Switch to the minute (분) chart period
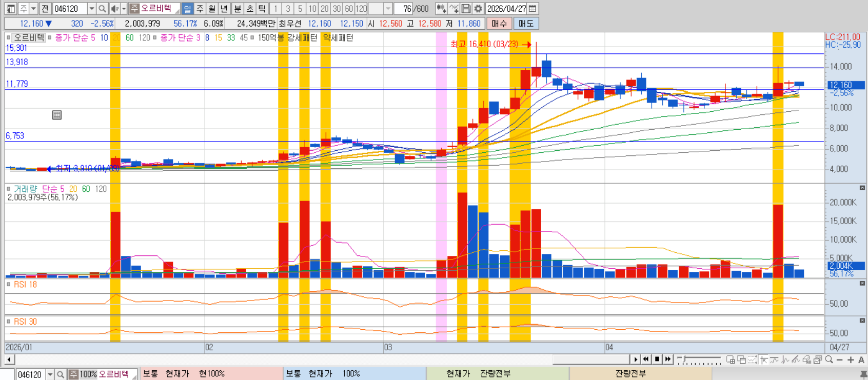 (x=238, y=9)
